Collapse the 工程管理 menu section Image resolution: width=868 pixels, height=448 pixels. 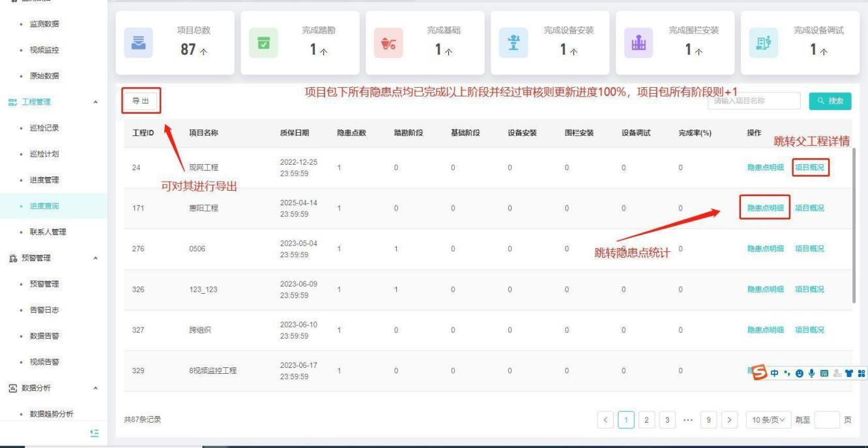click(96, 102)
